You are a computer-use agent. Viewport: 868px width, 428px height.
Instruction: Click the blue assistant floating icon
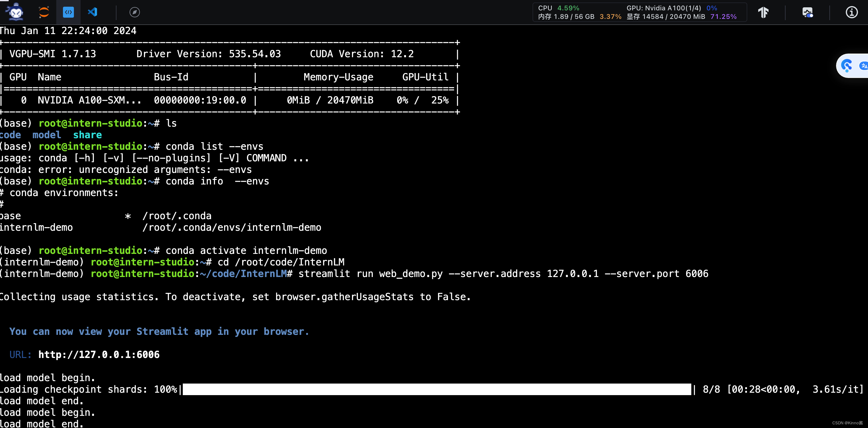[x=847, y=65]
